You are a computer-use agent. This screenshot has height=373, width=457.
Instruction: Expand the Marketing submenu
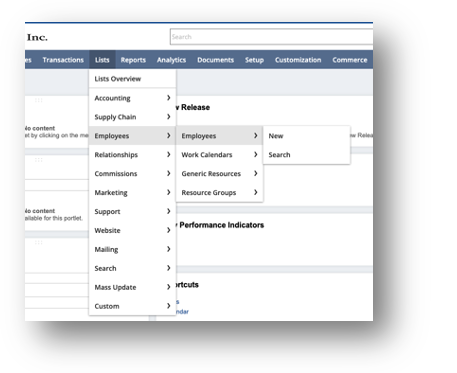(132, 193)
